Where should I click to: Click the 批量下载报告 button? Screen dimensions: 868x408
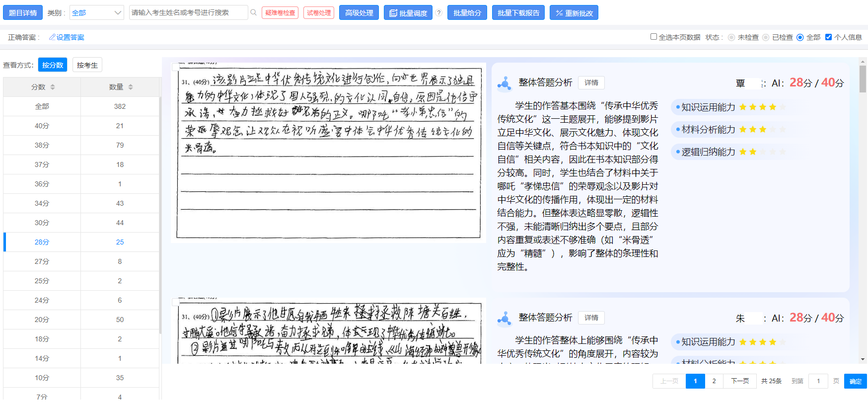tap(518, 13)
